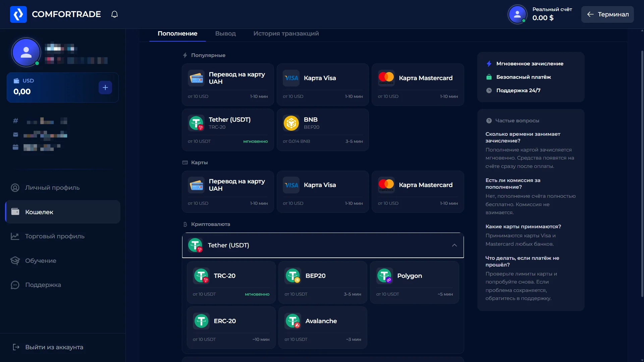Click the sidebar profile avatar
The height and width of the screenshot is (362, 644).
pos(26,52)
